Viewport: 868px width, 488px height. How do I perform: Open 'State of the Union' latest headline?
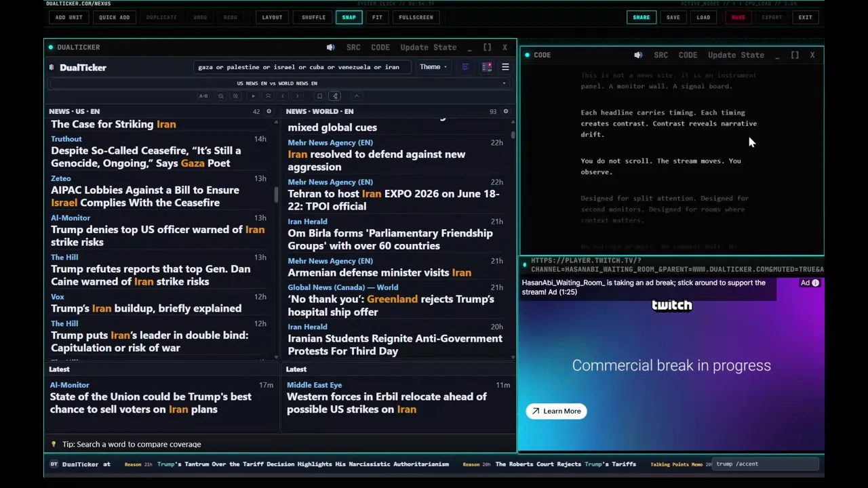tap(151, 403)
